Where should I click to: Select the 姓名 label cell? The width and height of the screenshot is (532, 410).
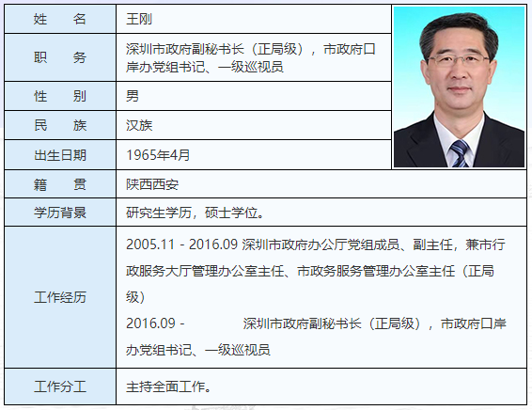point(60,19)
